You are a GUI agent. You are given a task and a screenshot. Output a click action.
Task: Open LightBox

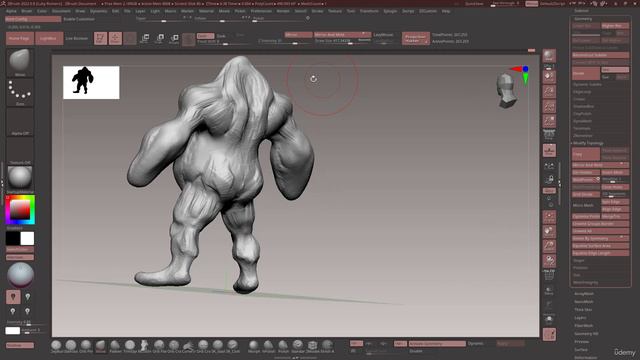point(49,38)
